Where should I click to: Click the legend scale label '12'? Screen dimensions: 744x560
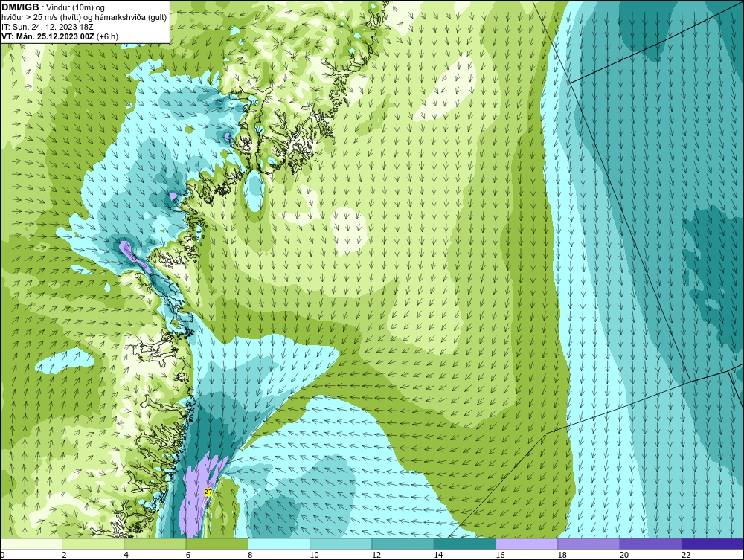click(376, 555)
